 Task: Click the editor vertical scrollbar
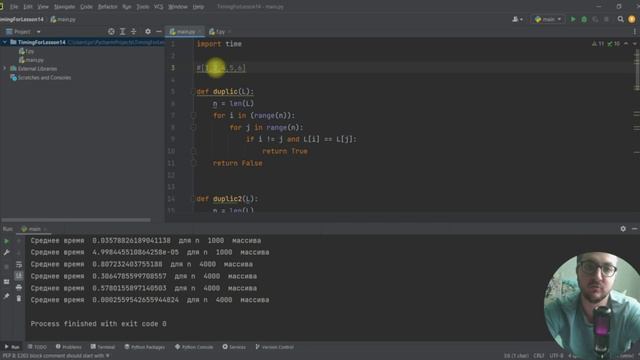coord(637,69)
